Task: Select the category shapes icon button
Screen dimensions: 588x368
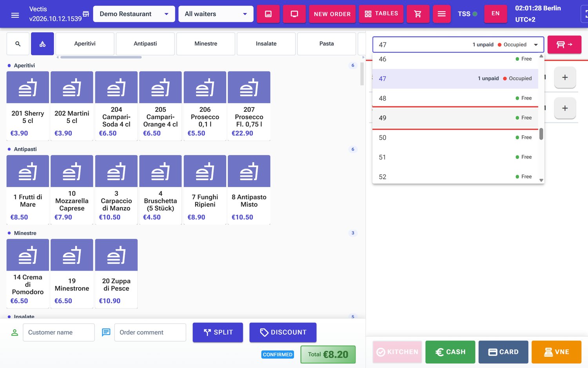Action: tap(42, 44)
